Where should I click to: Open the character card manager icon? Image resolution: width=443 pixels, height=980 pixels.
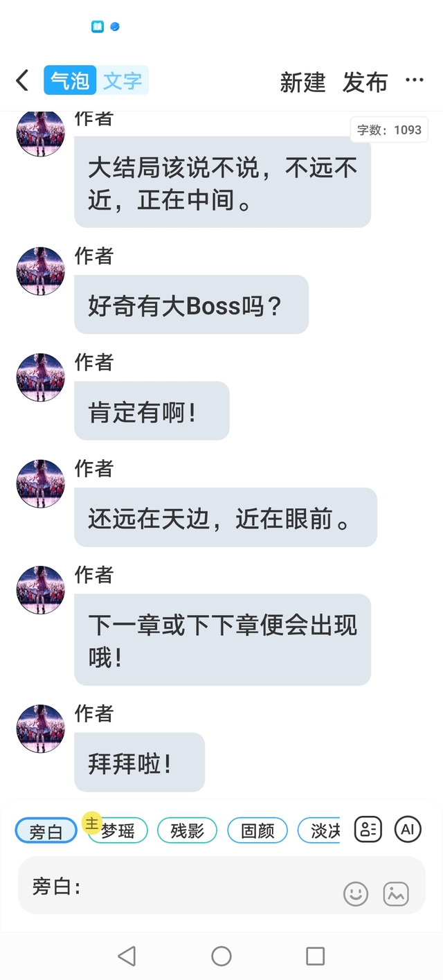tap(368, 828)
